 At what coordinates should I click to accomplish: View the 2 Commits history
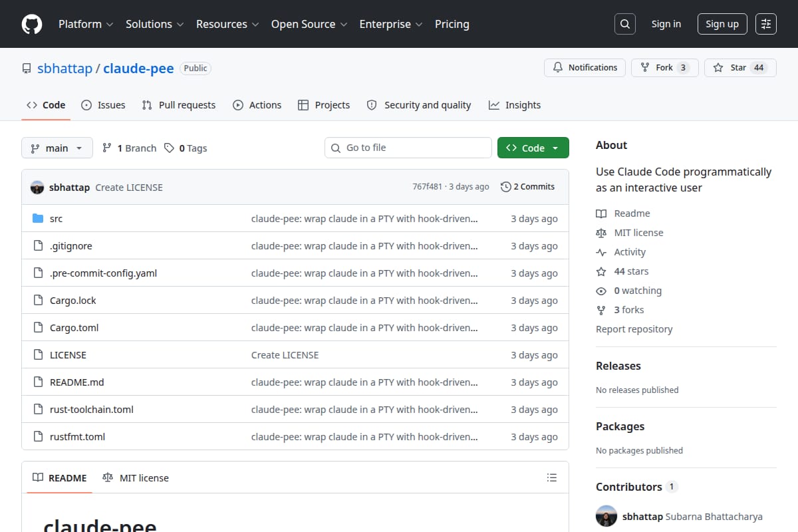[x=528, y=187]
